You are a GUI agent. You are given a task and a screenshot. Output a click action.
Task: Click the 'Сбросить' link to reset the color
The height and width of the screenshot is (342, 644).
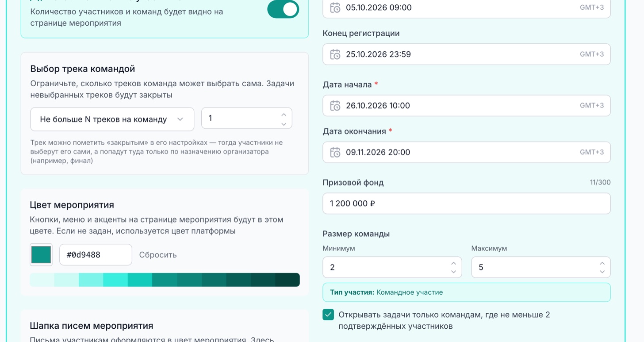[158, 255]
